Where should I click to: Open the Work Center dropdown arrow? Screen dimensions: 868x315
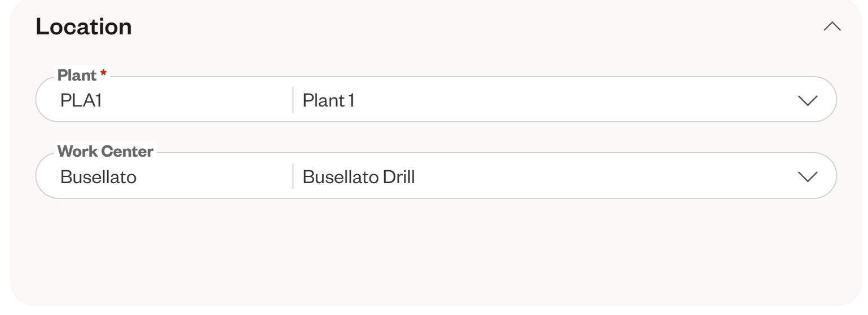click(808, 176)
